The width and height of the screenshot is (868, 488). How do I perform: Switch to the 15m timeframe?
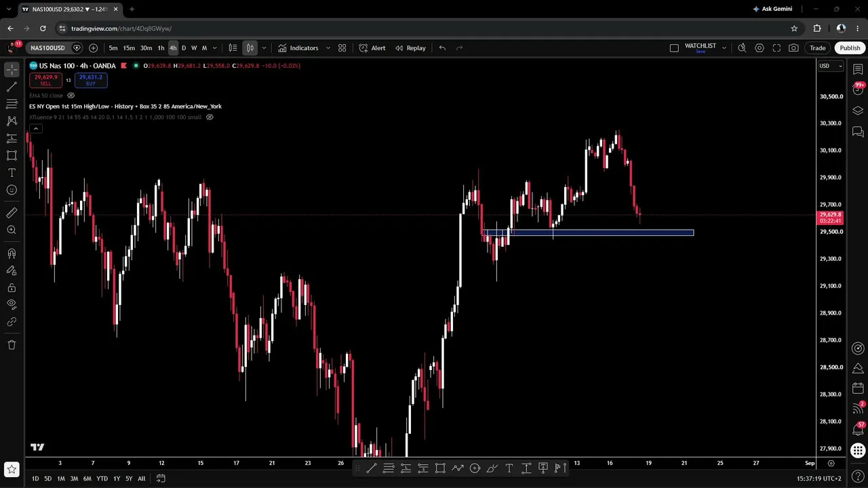coord(129,48)
